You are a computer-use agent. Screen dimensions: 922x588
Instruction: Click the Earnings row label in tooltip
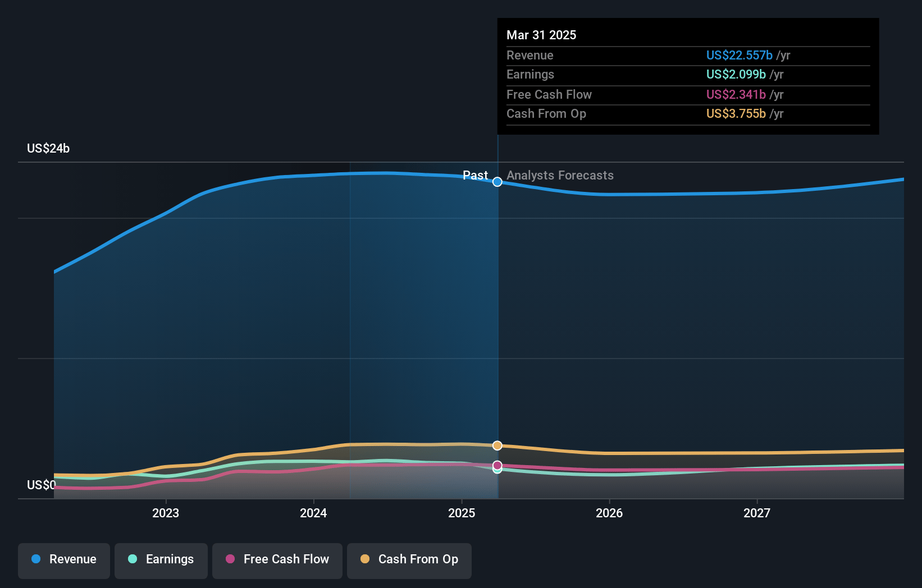click(530, 74)
